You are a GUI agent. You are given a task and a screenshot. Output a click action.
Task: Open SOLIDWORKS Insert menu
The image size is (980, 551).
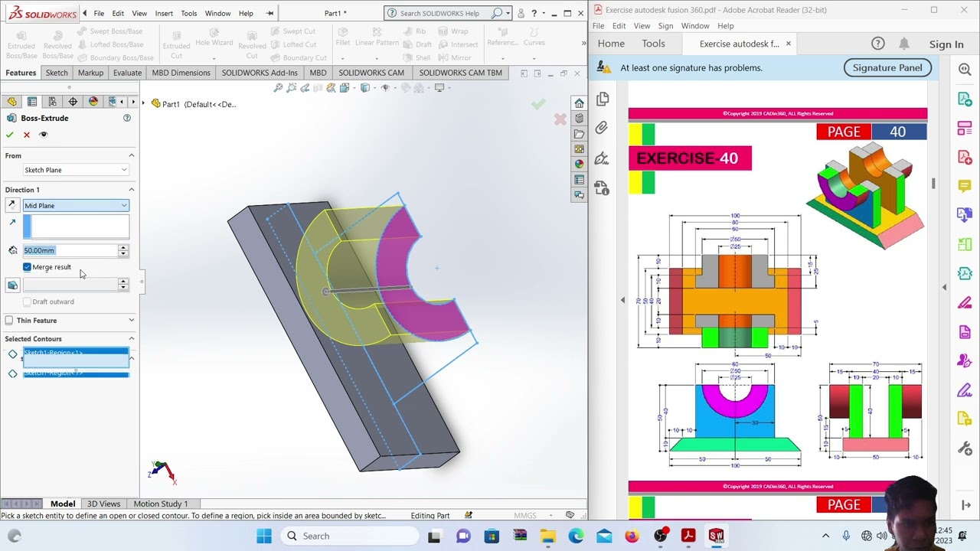pos(164,13)
